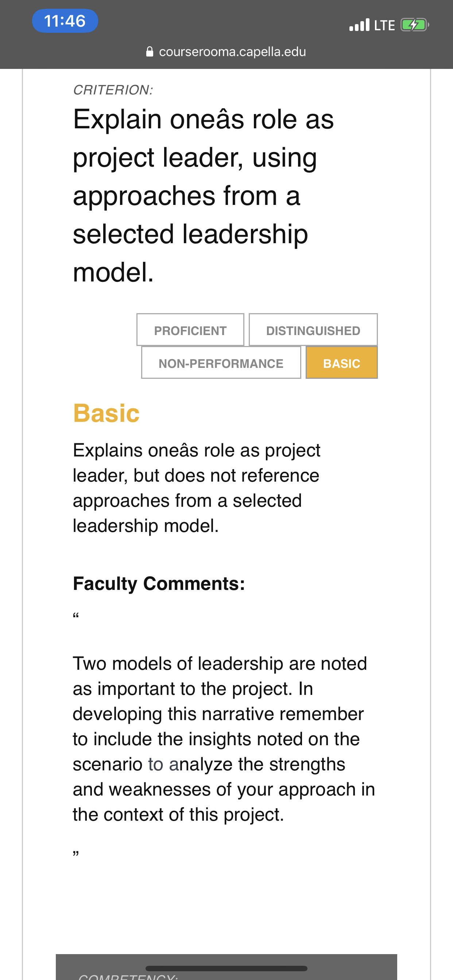453x980 pixels.
Task: Select the highlighted BASIC rating tab
Action: (341, 362)
